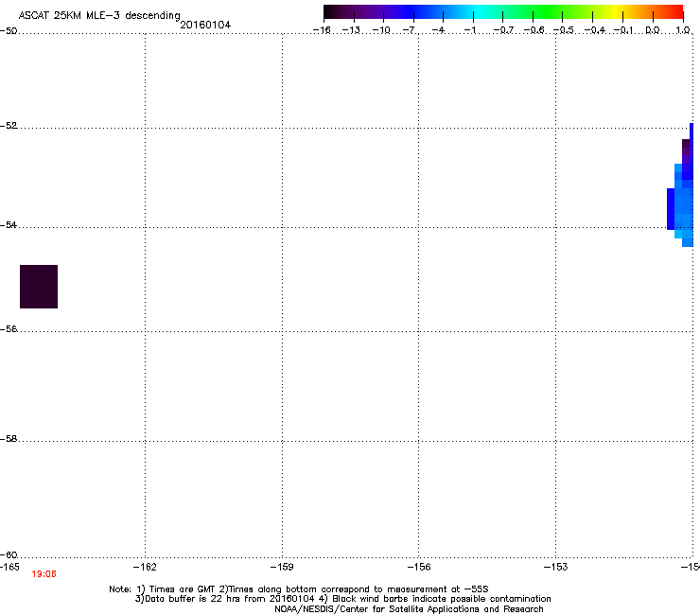
Task: Click the latitude label -58
Action: click(9, 439)
